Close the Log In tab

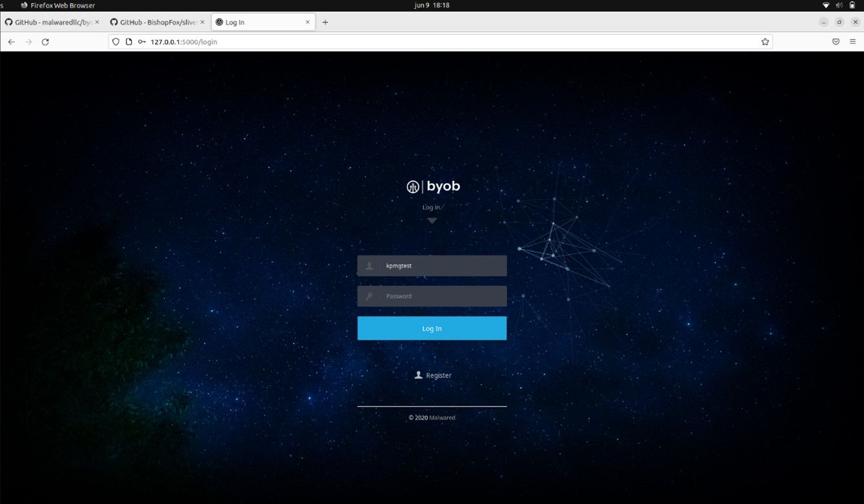tap(308, 23)
